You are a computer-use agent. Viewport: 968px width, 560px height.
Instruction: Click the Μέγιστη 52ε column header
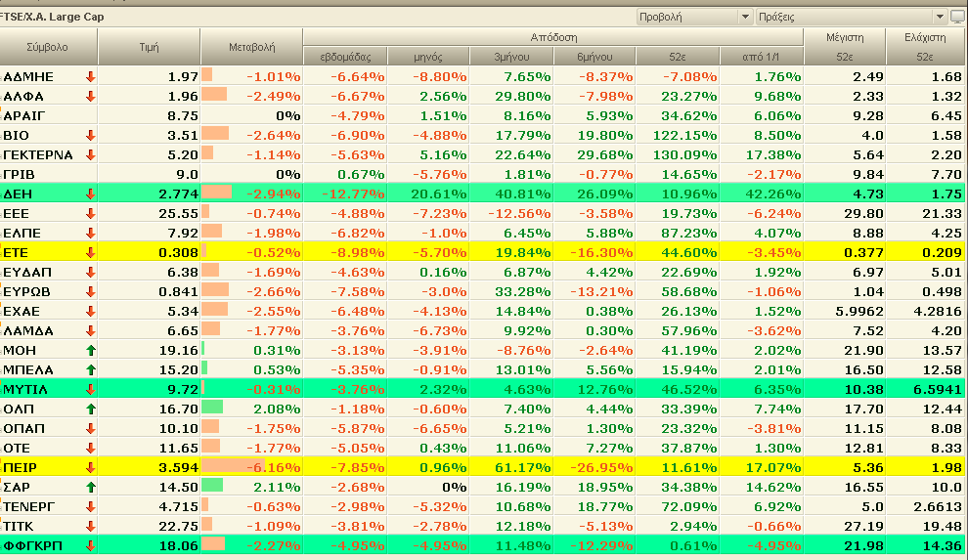tap(845, 47)
